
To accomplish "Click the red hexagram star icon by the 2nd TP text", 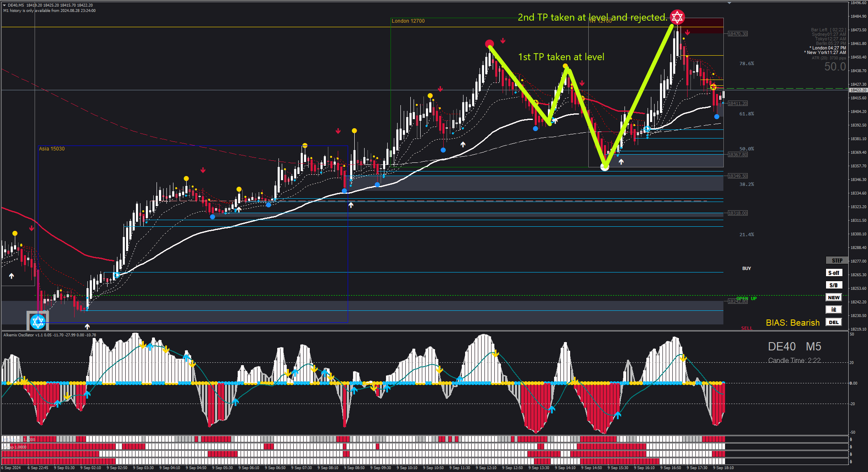I will 677,17.
